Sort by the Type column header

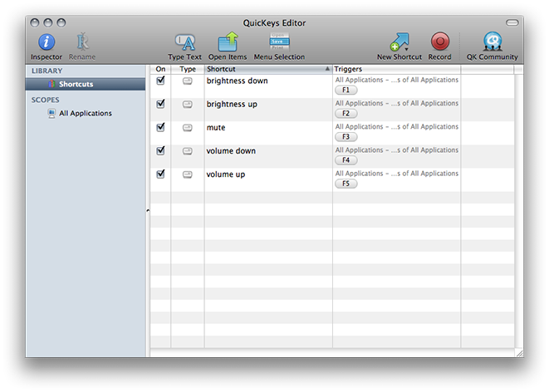pos(188,69)
